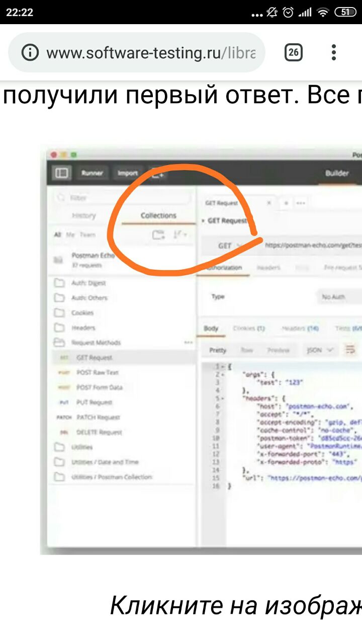Collapse JSON at line 1 fold arrow
362x644 pixels.
click(x=222, y=367)
